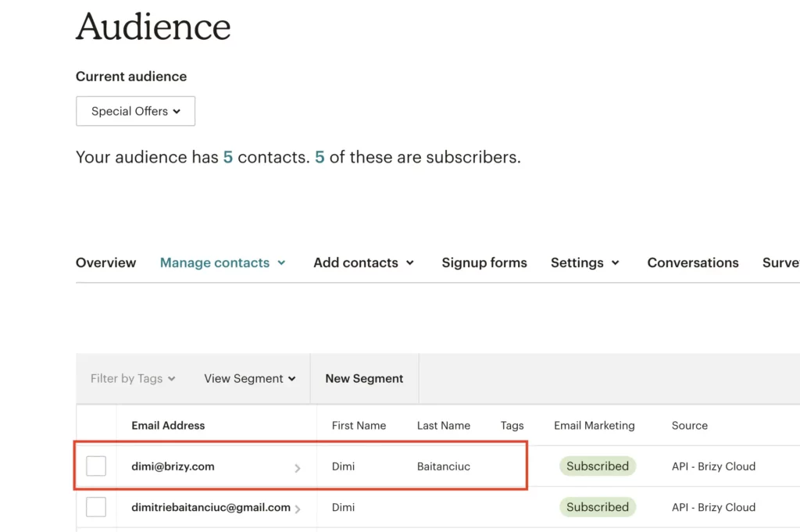This screenshot has width=800, height=532.
Task: Click the Subscribed badge on the second contact
Action: point(597,507)
